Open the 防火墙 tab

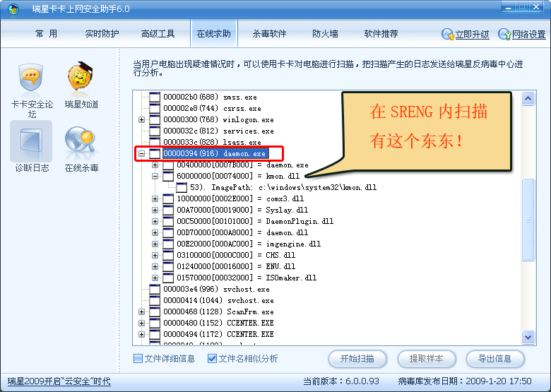coord(325,34)
